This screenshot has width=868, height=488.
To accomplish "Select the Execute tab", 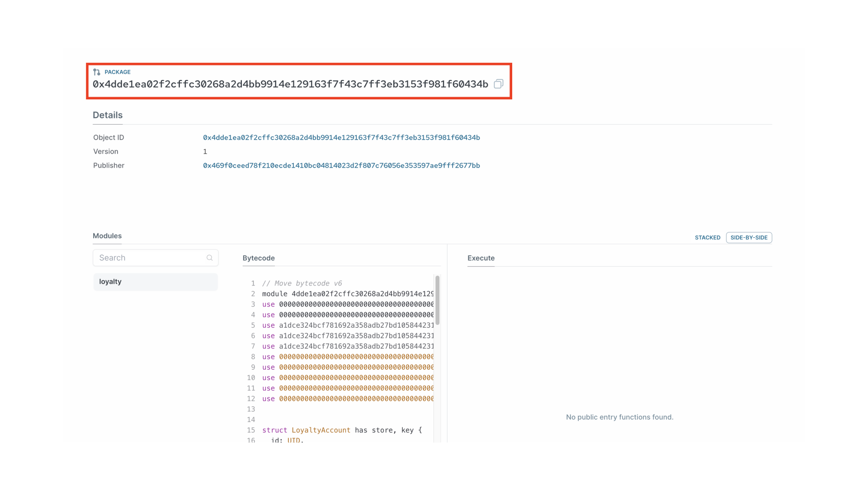I will click(481, 258).
